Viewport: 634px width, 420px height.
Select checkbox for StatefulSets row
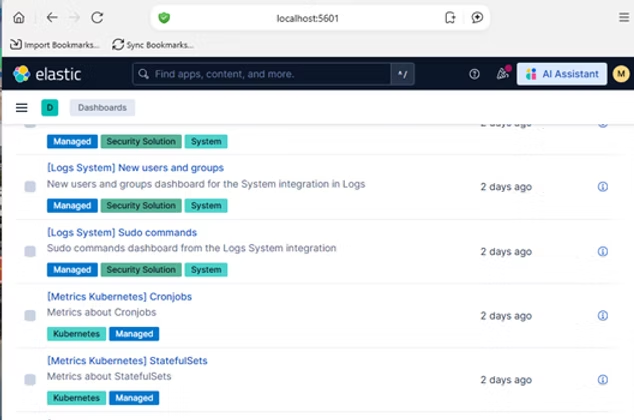(x=30, y=380)
